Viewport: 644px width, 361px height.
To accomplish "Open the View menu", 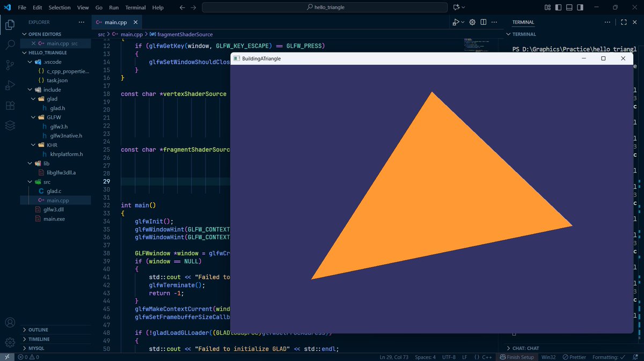I will click(x=83, y=8).
